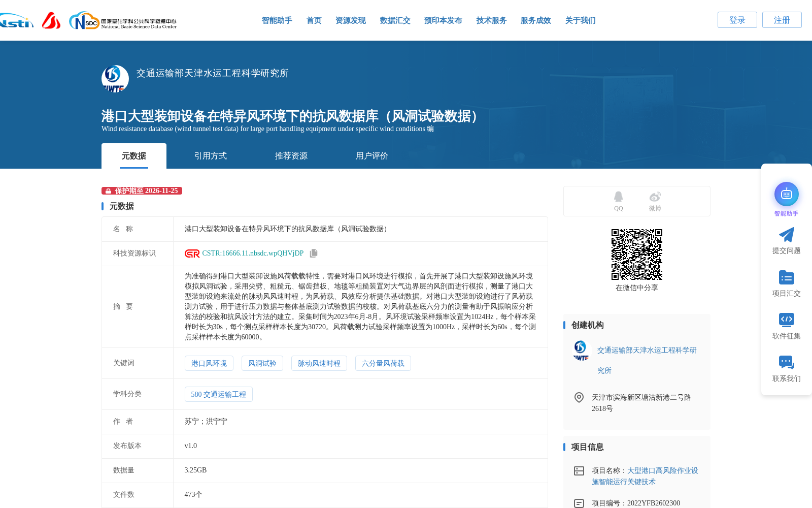This screenshot has height=508, width=812.
Task: Click keyword tag 风洞试验
Action: (x=262, y=363)
